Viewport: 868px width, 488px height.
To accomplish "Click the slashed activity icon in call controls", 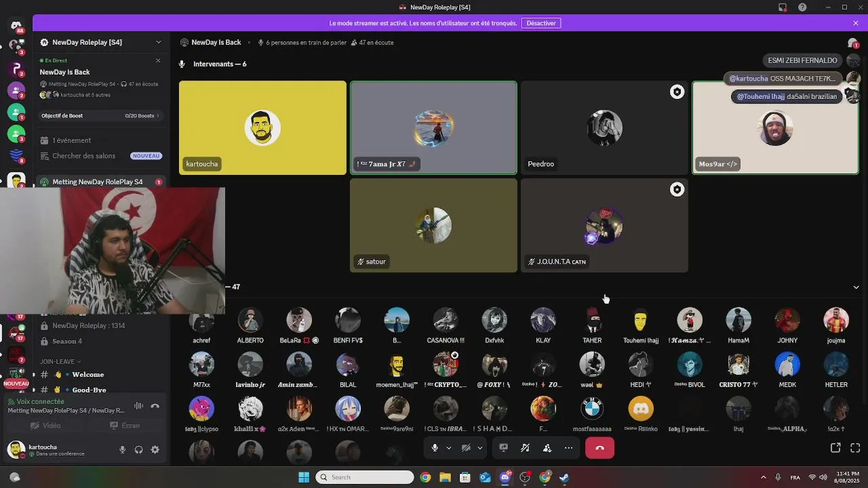I will point(525,448).
